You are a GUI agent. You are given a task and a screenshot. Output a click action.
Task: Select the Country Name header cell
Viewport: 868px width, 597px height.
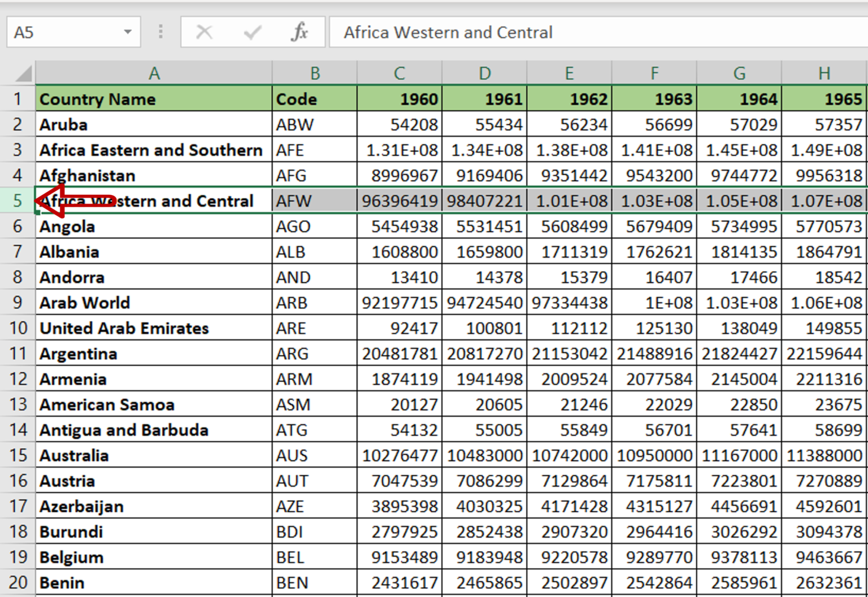click(x=154, y=99)
